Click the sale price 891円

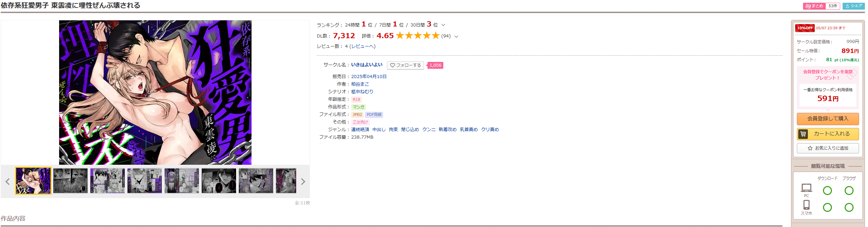(x=850, y=51)
